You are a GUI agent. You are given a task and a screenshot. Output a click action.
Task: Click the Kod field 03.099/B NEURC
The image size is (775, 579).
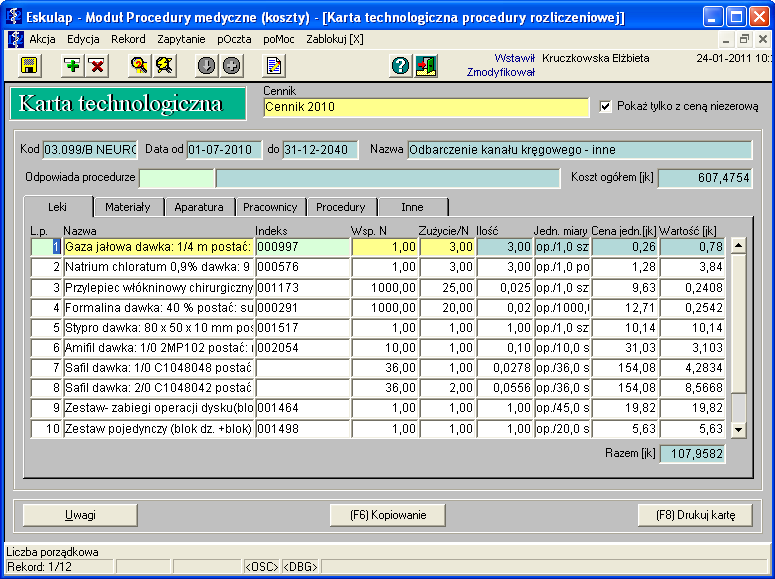click(x=90, y=150)
